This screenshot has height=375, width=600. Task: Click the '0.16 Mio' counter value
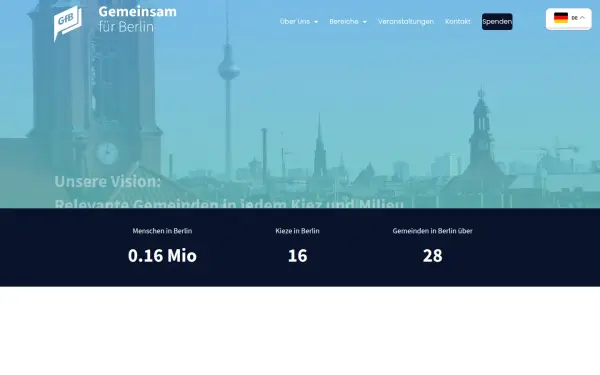point(162,256)
